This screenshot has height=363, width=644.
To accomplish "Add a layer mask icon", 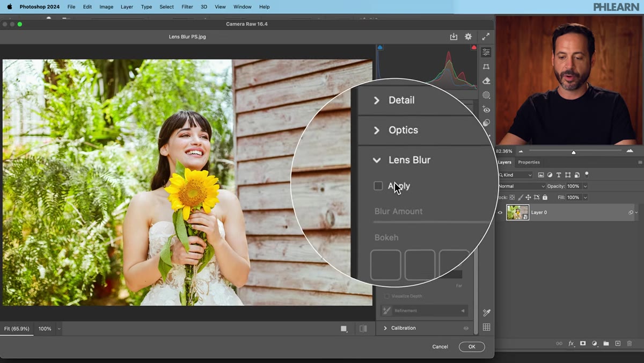I will tap(583, 343).
